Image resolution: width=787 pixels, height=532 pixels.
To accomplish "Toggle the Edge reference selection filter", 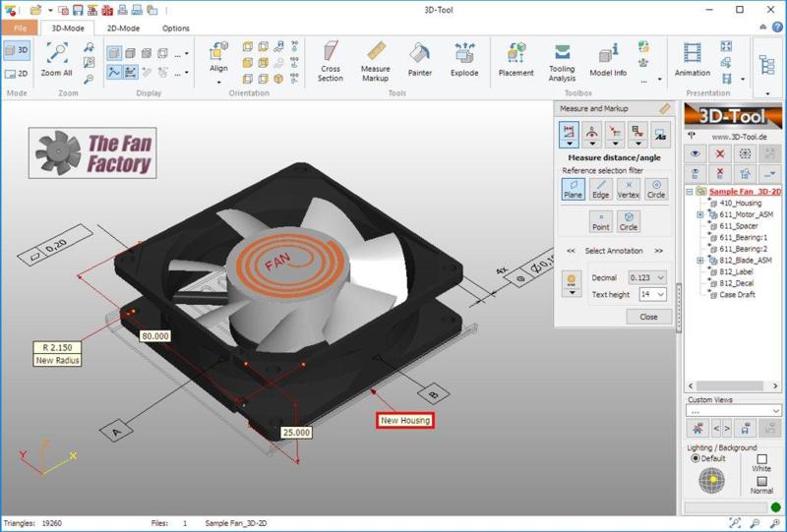I will tap(601, 189).
